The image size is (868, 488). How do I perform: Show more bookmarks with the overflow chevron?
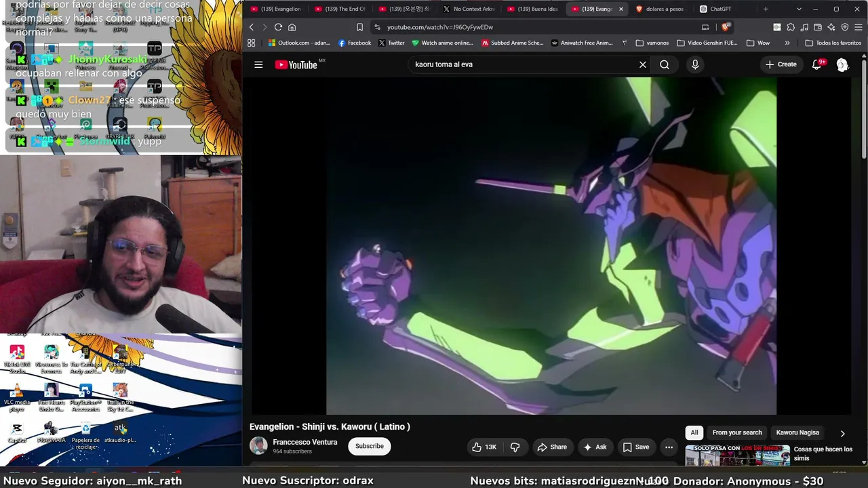point(787,43)
